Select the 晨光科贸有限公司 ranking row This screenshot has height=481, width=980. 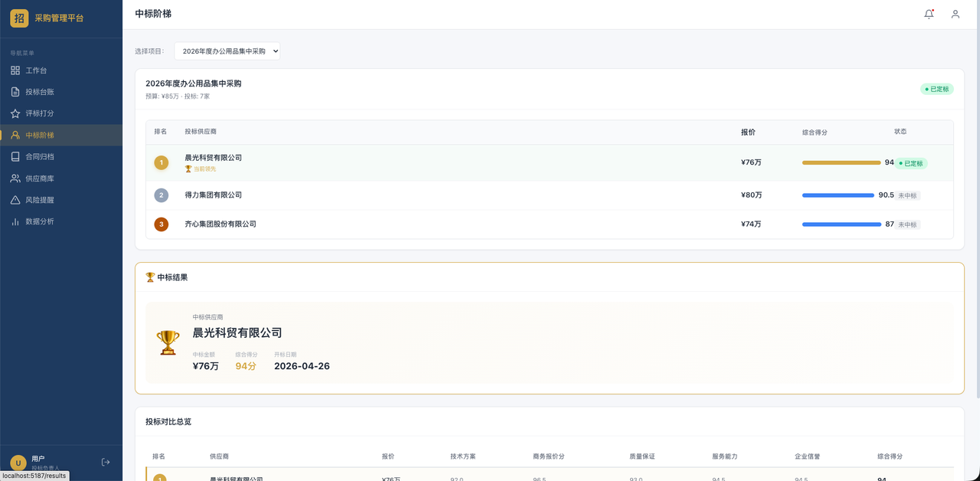pos(550,162)
